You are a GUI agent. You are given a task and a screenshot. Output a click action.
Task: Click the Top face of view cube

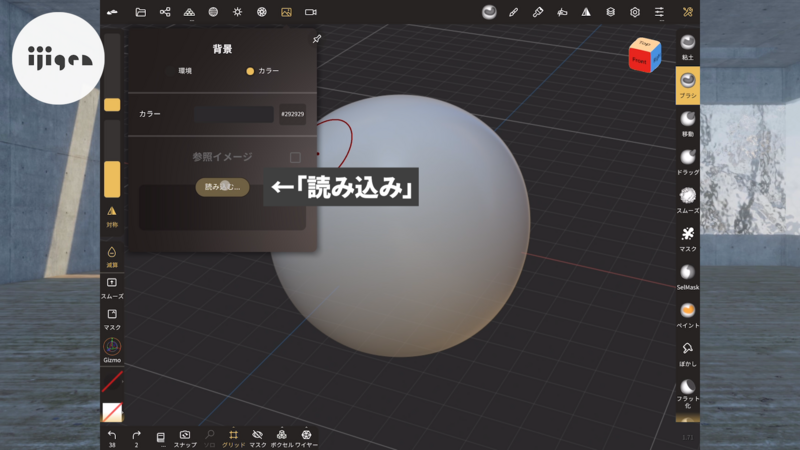coord(645,44)
